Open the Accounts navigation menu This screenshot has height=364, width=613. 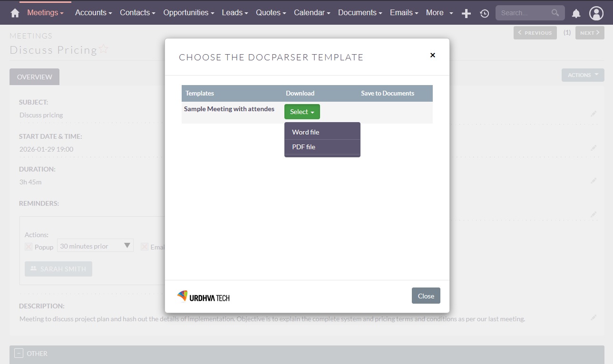93,13
